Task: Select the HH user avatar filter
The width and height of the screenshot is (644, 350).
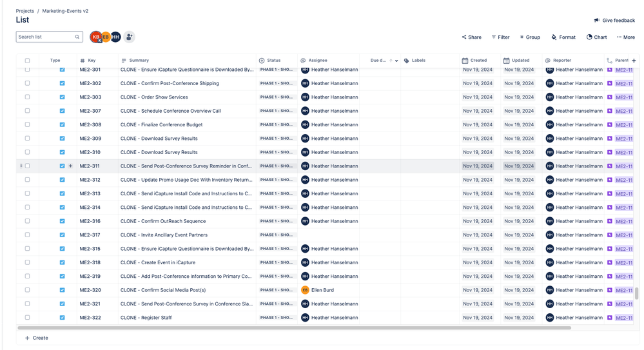Action: point(116,37)
